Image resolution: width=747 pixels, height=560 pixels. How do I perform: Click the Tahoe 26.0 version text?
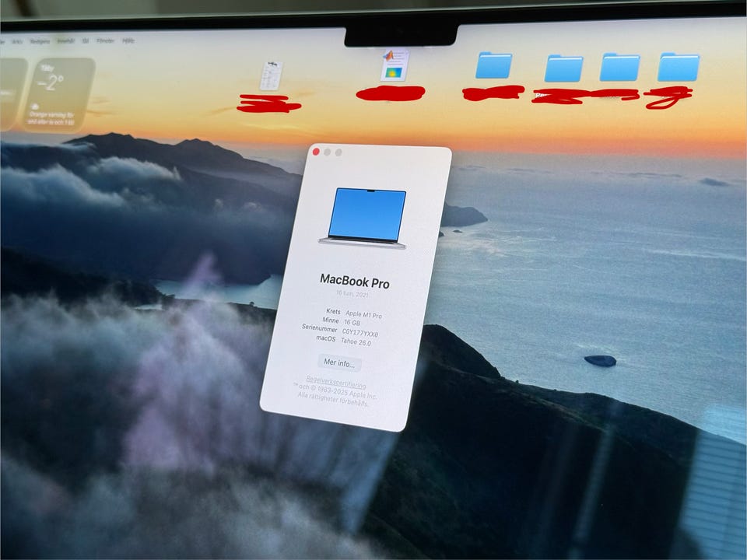tap(356, 341)
